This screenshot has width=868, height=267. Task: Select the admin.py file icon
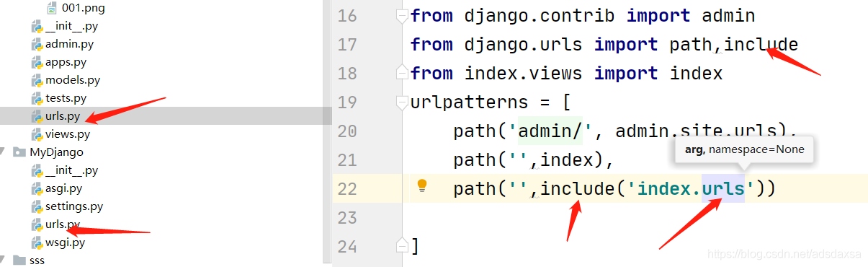(37, 44)
